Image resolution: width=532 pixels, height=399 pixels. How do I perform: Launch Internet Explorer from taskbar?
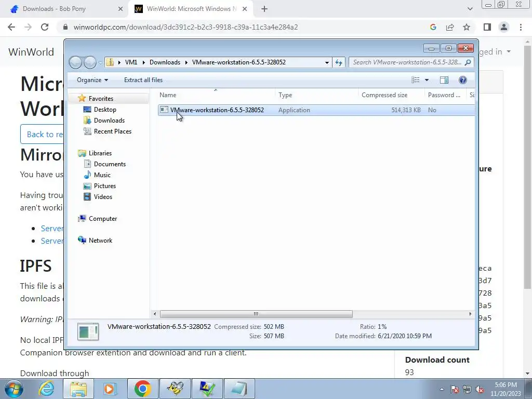pos(46,389)
